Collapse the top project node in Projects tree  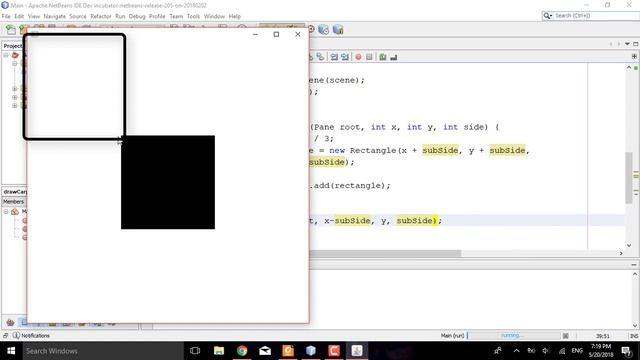tap(6, 55)
